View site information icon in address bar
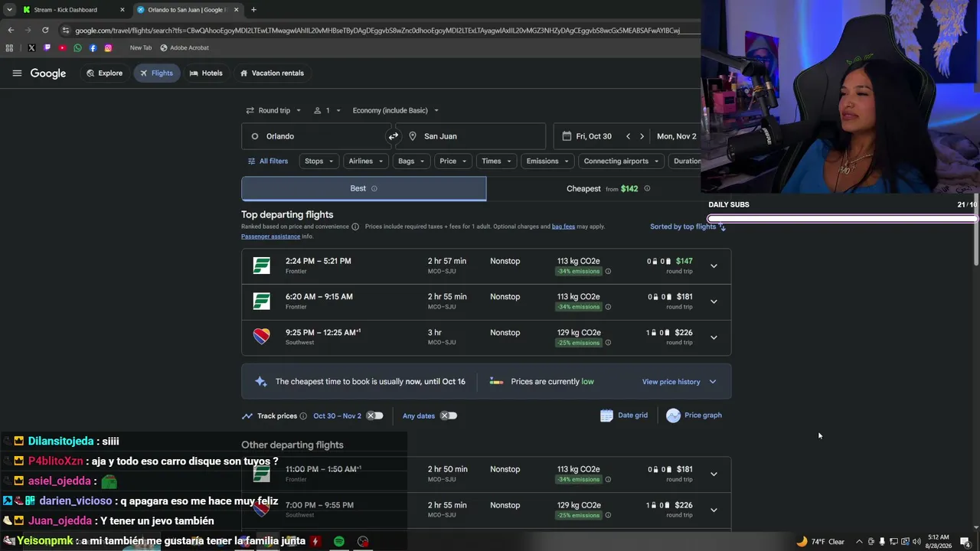Image resolution: width=980 pixels, height=551 pixels. click(x=66, y=30)
